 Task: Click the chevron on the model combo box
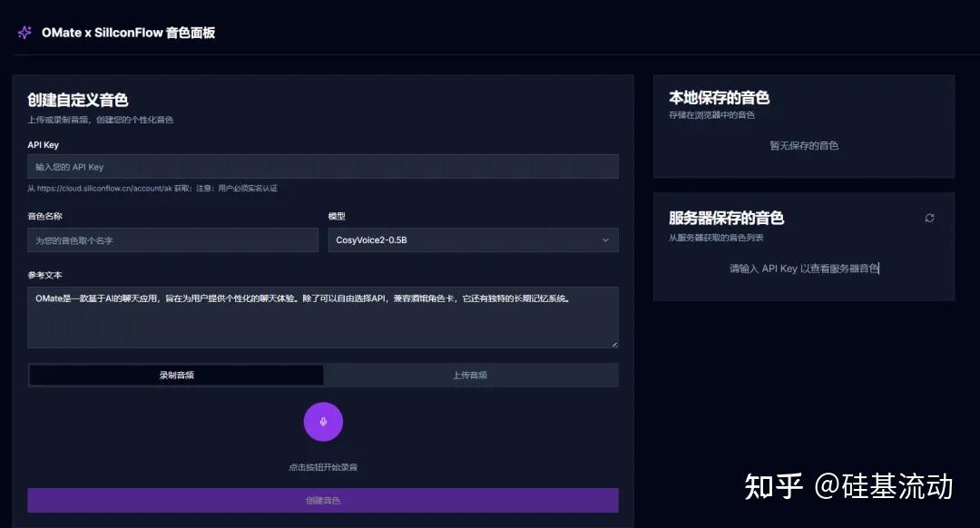click(605, 240)
